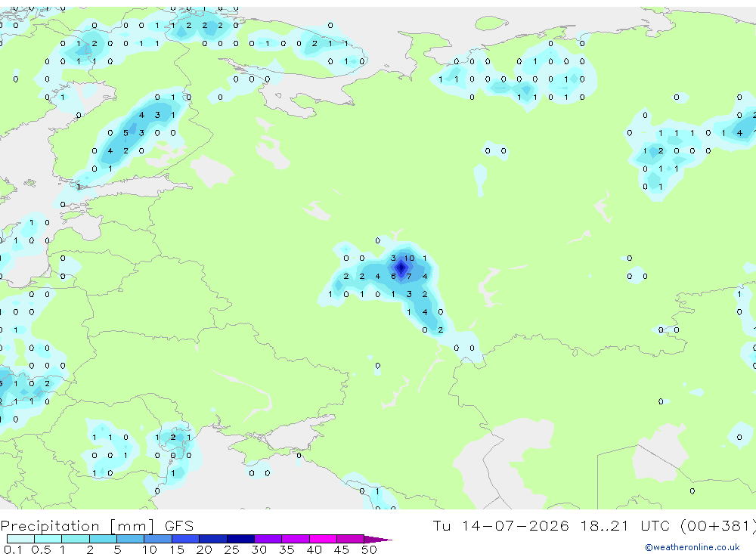Select the 5–10 mm legend color box
Viewport: 756px width, 554px height.
coord(131,539)
